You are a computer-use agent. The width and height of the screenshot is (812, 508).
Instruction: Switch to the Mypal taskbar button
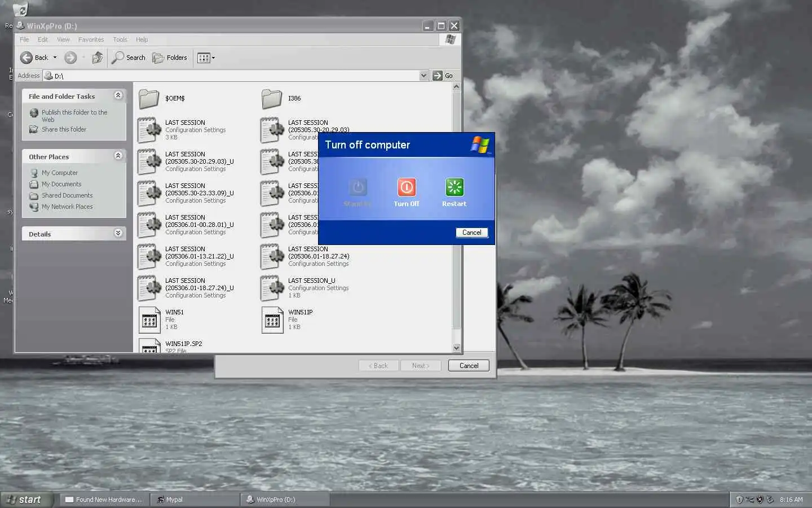point(195,500)
